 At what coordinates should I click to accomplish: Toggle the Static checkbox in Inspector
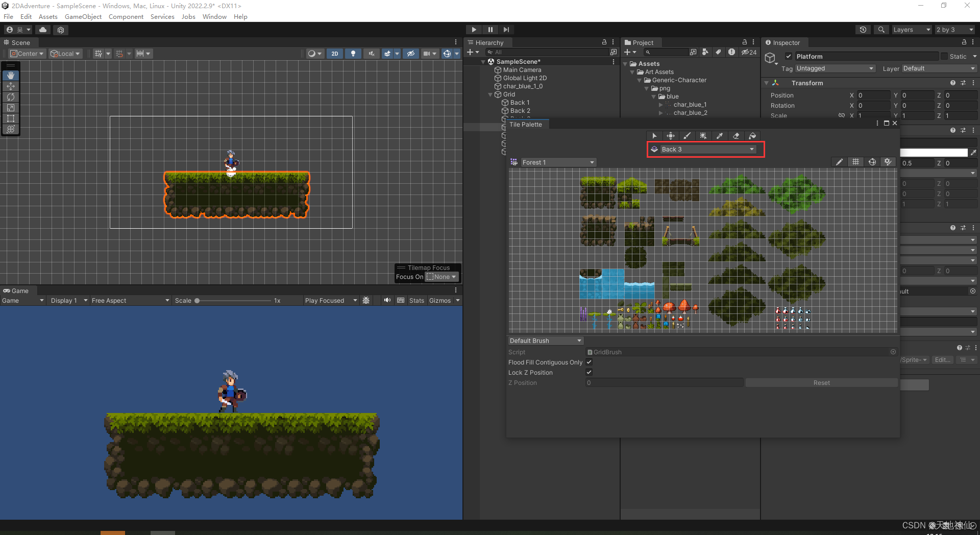pyautogui.click(x=944, y=57)
